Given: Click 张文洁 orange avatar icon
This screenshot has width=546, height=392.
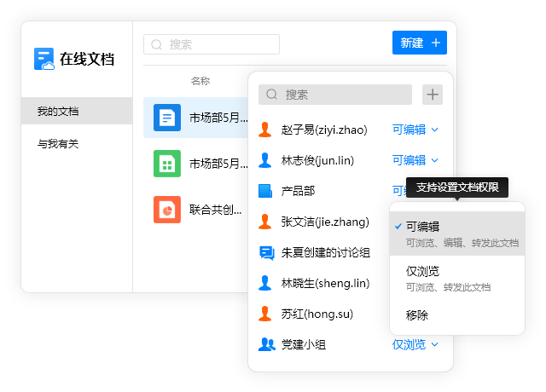Looking at the screenshot, I should click(265, 222).
